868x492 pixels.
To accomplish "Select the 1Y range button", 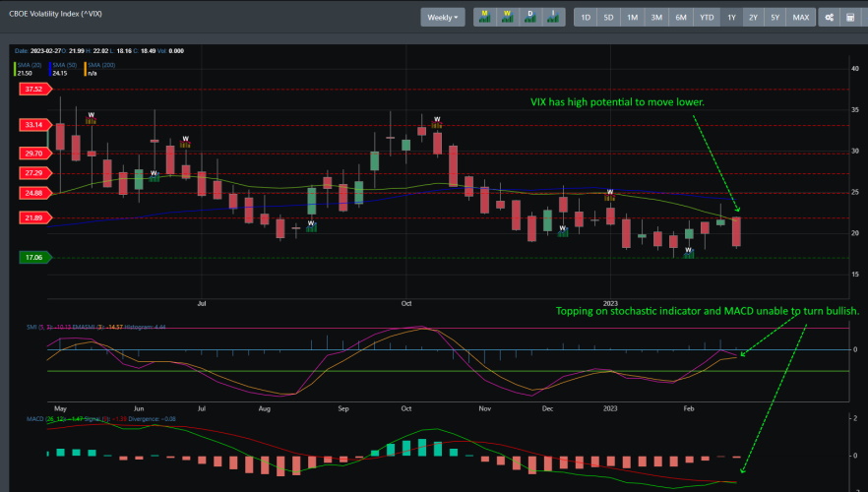I will click(731, 17).
